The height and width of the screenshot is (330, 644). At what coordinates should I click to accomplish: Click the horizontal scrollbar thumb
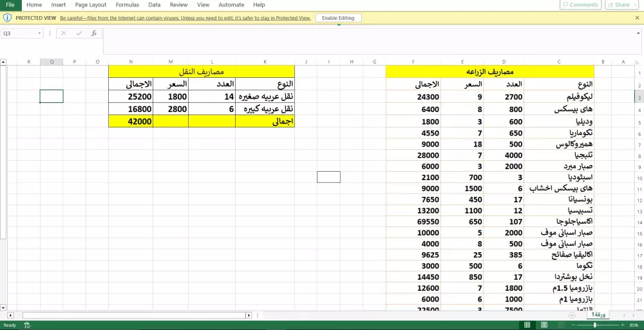click(134, 315)
